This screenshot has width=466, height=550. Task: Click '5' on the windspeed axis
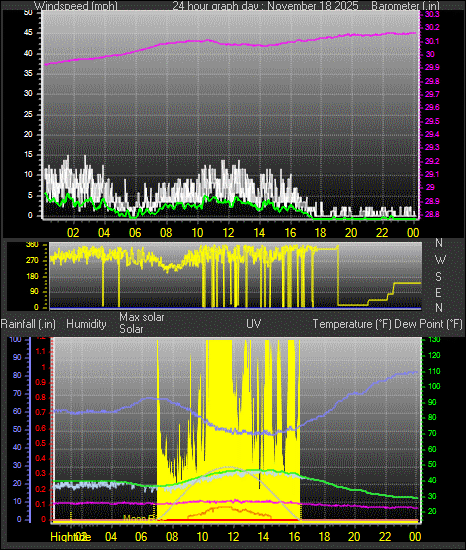[30, 195]
